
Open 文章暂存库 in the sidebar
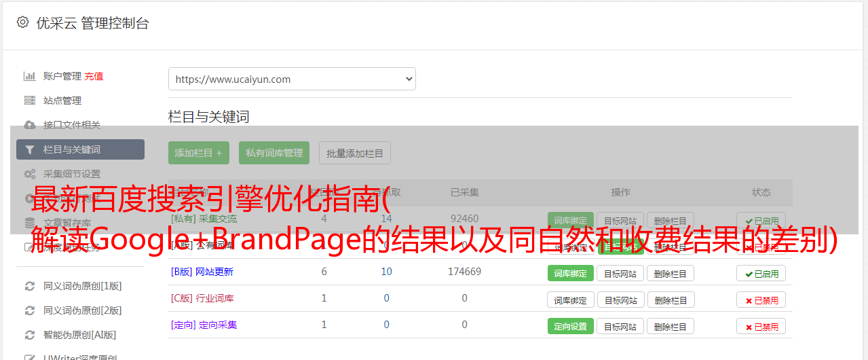click(67, 223)
